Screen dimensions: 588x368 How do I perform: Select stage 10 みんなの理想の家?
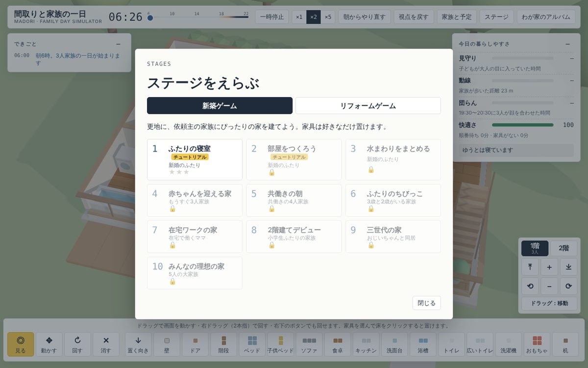click(195, 273)
